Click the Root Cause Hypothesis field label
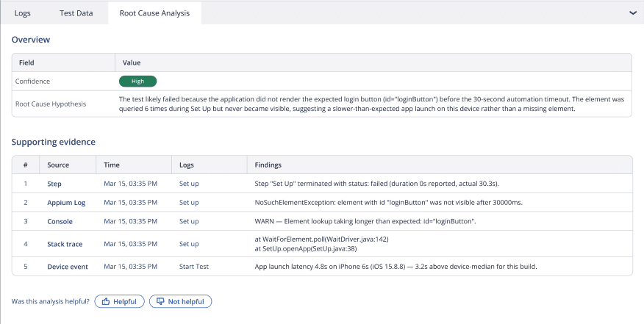The image size is (644, 324). [51, 104]
